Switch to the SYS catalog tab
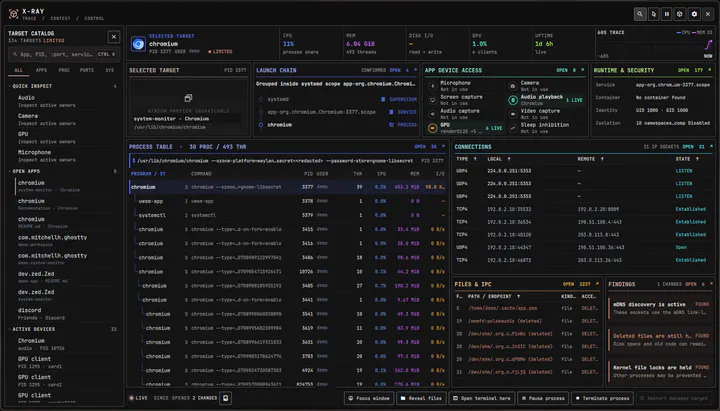This screenshot has height=411, width=720. pos(109,70)
